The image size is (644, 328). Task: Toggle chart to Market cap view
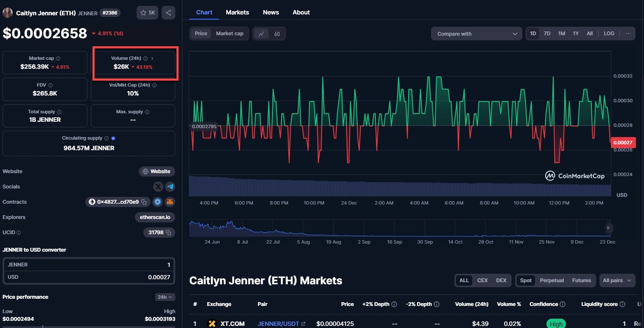click(x=230, y=34)
